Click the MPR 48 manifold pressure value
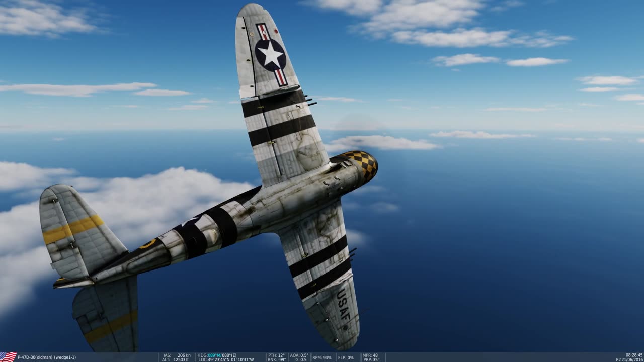Screen dimensions: 644x362 [x=370, y=355]
